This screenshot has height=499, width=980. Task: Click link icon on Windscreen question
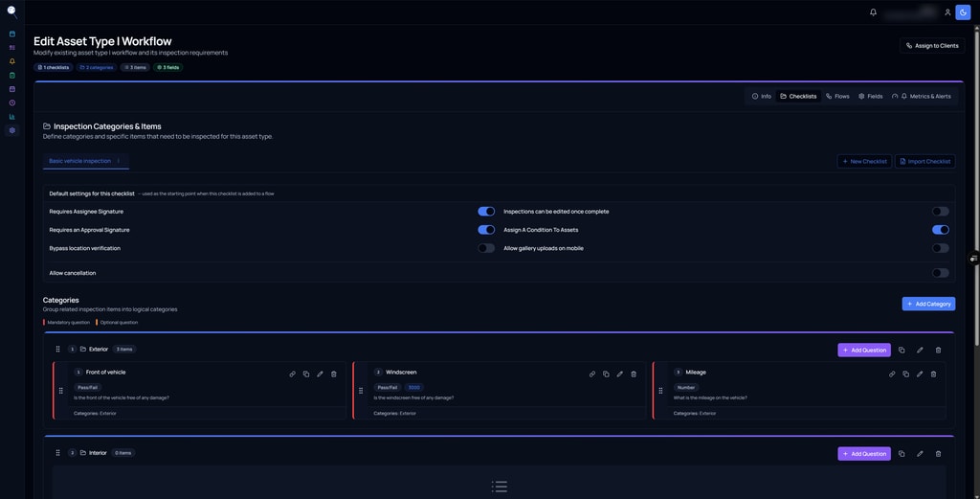click(x=592, y=374)
